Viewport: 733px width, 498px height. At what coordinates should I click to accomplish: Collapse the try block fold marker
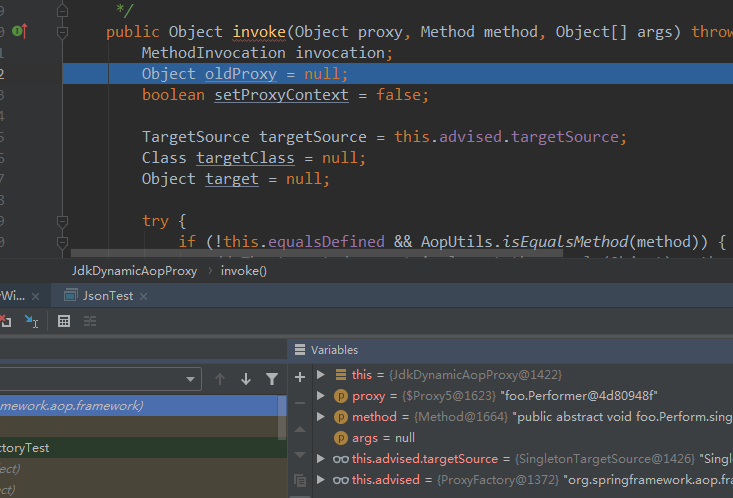pyautogui.click(x=62, y=221)
